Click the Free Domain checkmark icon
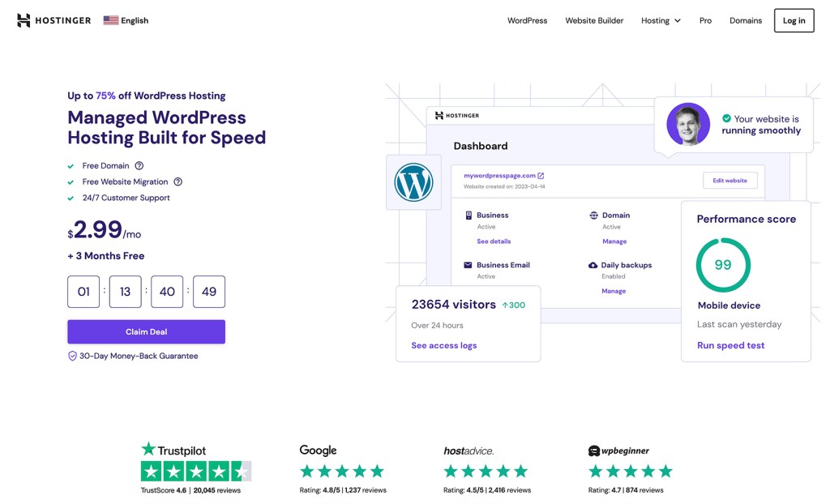Viewport: 830px width, 504px height. click(71, 166)
